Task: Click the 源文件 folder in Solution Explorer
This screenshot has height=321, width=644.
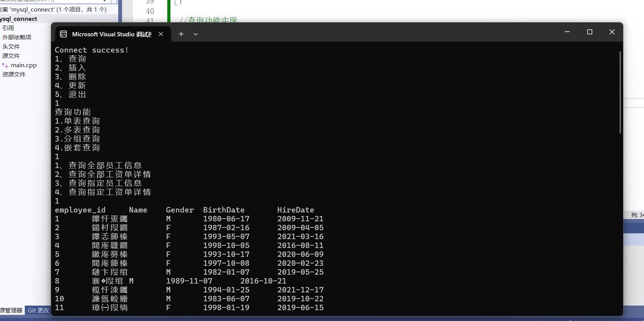Action: [11, 56]
